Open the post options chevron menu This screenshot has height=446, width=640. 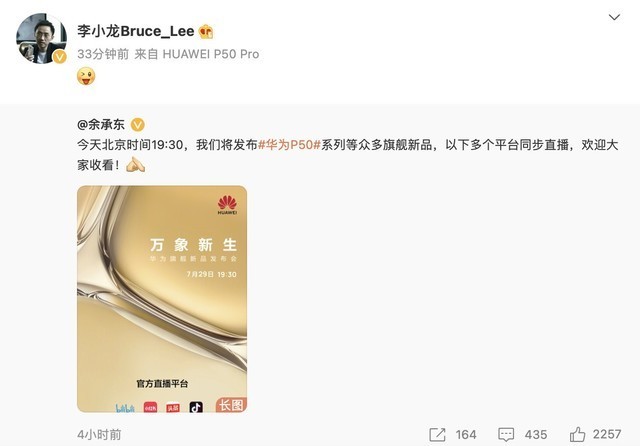coord(614,17)
